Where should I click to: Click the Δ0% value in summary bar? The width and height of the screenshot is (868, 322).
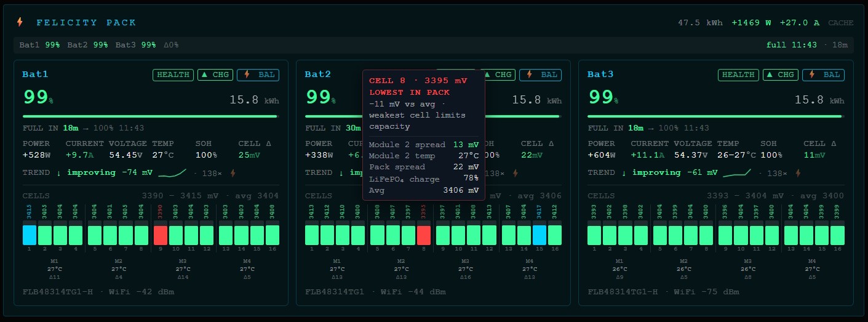click(x=171, y=45)
